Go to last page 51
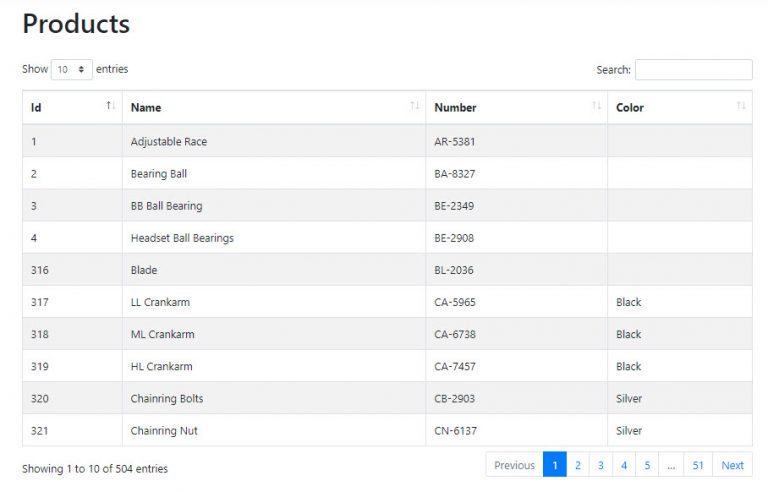 pos(697,465)
